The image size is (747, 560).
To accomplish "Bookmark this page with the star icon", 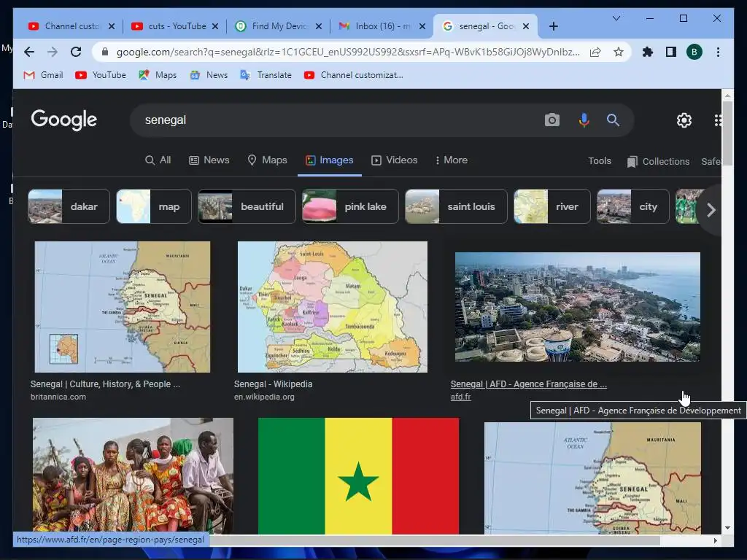I will pos(619,52).
